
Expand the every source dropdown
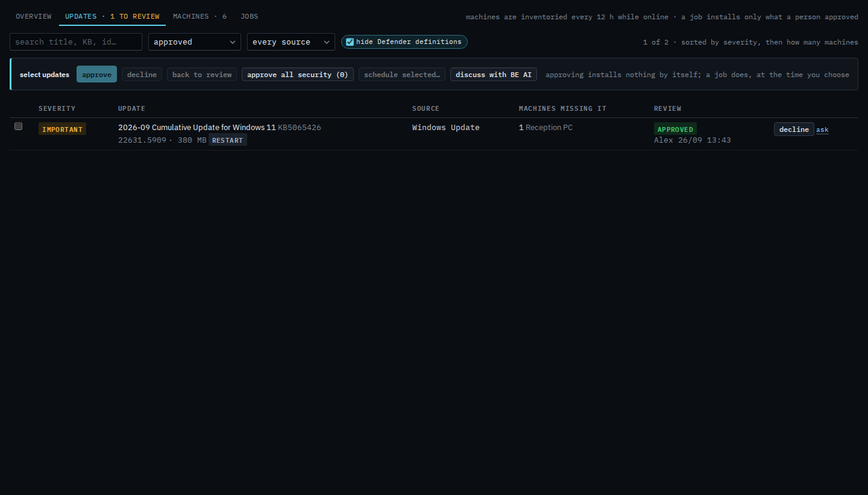(291, 42)
